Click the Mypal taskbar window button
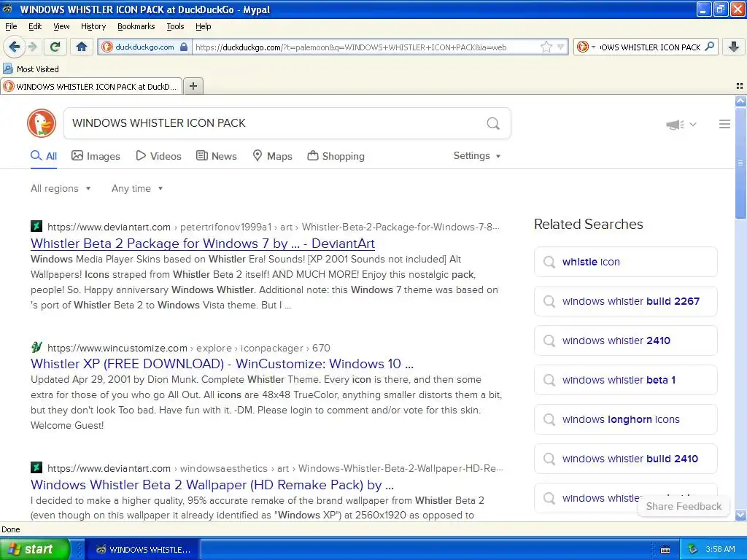747x560 pixels. [x=144, y=550]
